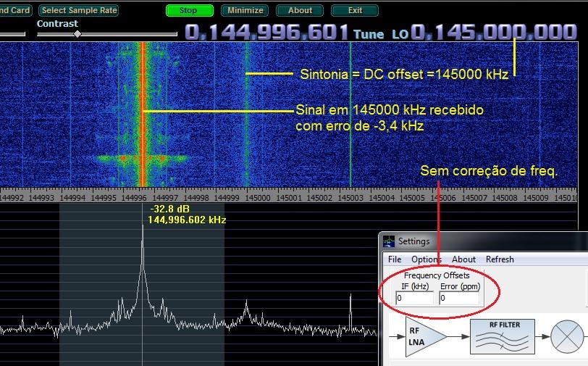Click the 145000 mark on the frequency scale
The height and width of the screenshot is (366, 588).
click(x=258, y=197)
